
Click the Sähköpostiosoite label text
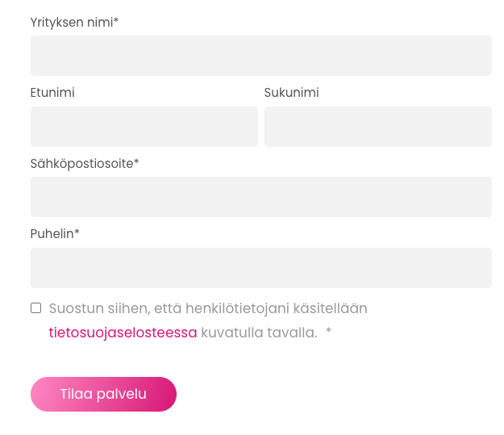[x=81, y=164]
